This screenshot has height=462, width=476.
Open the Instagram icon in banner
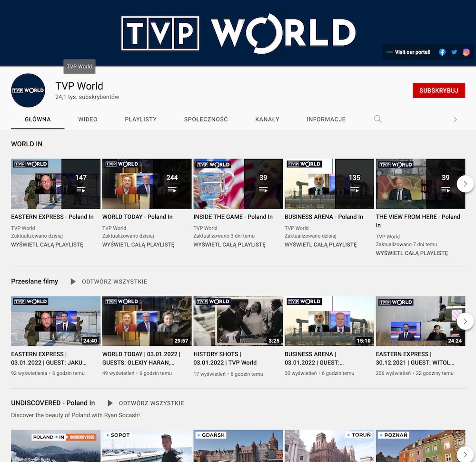click(x=466, y=52)
